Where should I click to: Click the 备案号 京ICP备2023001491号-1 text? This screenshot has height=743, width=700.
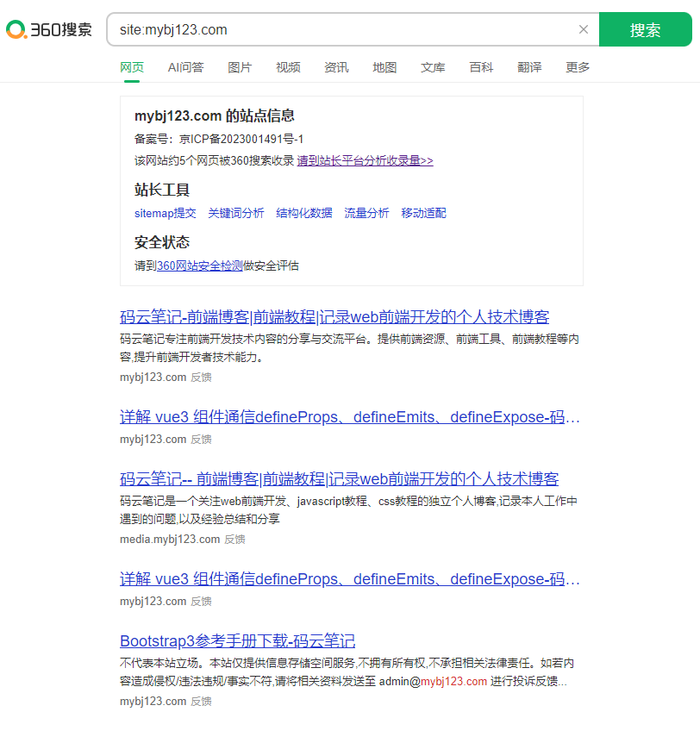coord(219,139)
